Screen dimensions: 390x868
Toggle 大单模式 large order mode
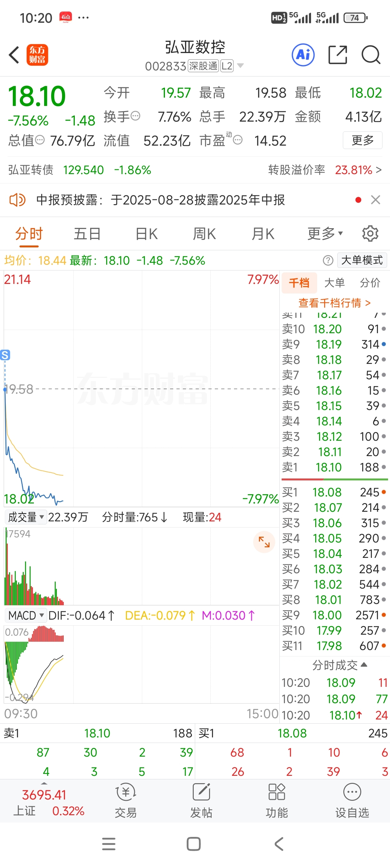coord(362,260)
